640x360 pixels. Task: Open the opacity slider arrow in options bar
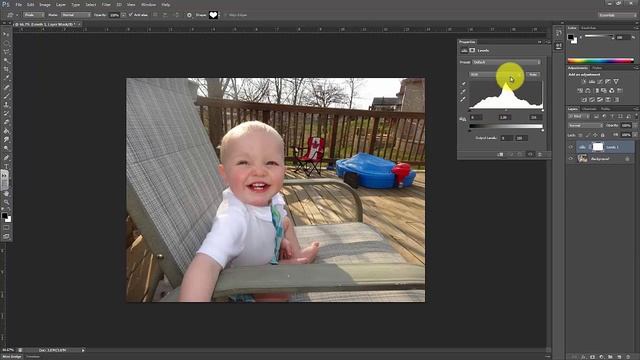tap(123, 15)
